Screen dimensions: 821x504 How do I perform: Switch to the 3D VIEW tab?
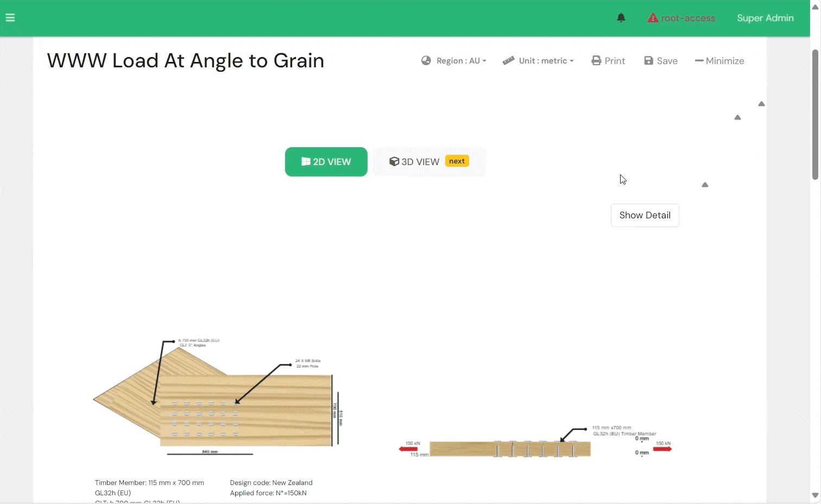coord(429,162)
